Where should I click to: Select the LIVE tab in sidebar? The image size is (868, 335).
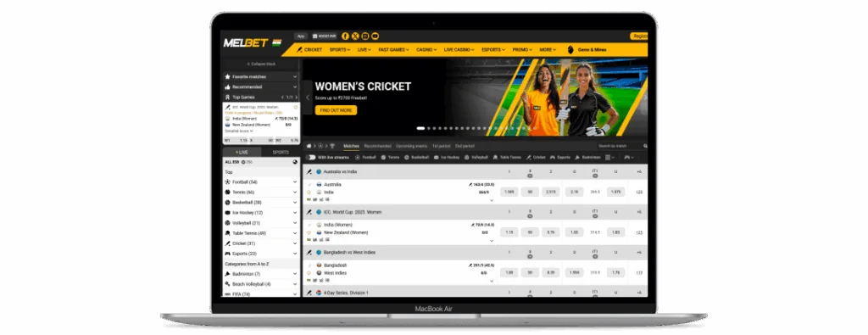pyautogui.click(x=242, y=153)
